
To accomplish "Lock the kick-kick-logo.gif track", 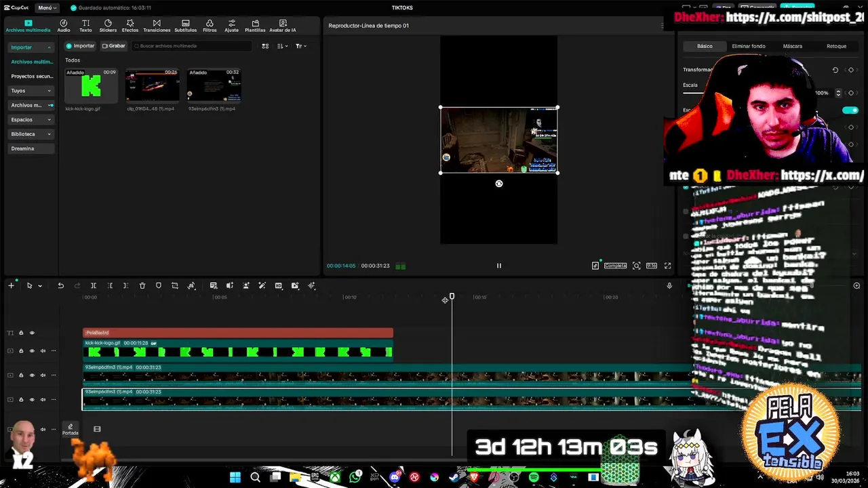I will (21, 351).
